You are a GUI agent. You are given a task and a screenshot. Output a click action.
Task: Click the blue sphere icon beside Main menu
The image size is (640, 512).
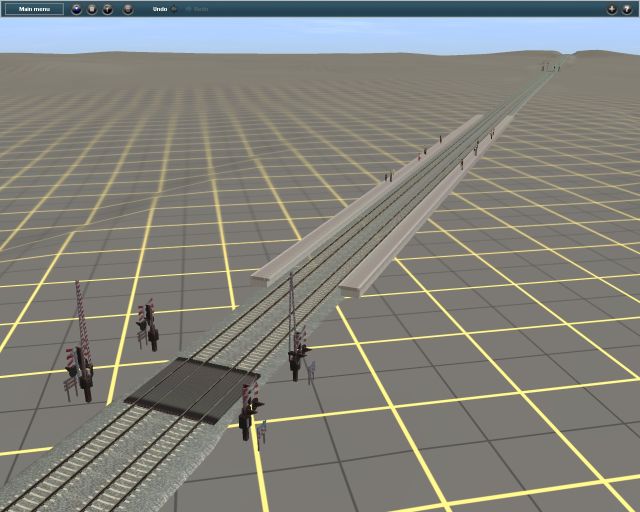tap(77, 9)
